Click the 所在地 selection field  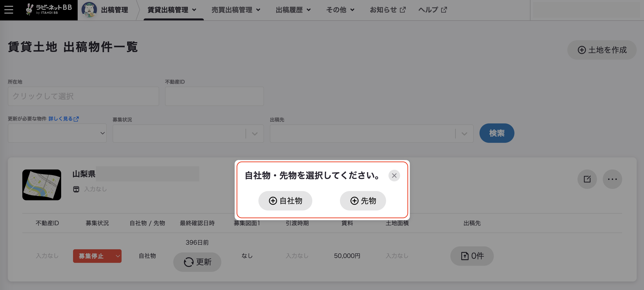pyautogui.click(x=83, y=96)
